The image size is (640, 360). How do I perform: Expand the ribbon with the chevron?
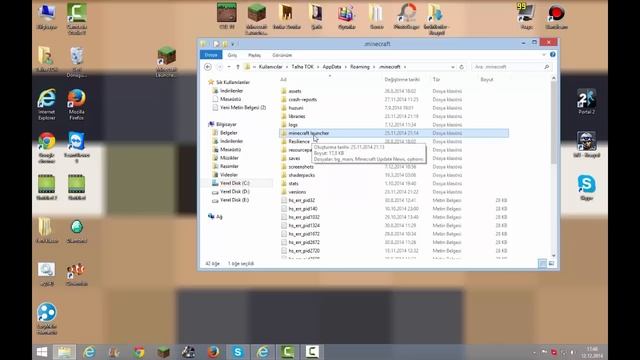pos(544,55)
